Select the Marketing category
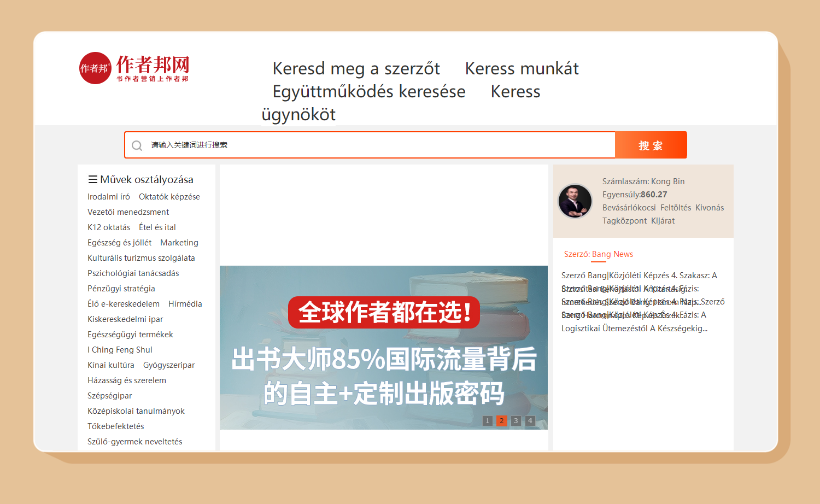Viewport: 820px width, 504px height. (179, 243)
